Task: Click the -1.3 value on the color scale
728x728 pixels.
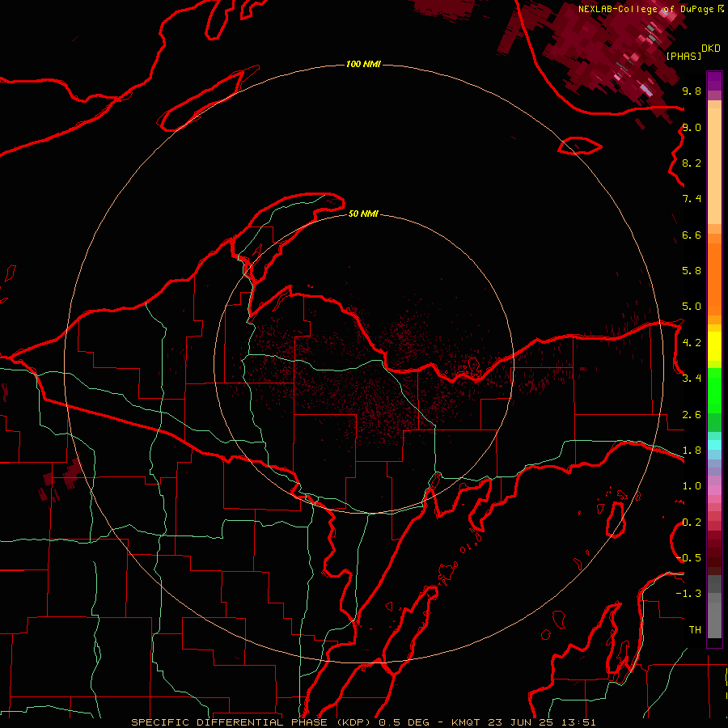Action: [x=689, y=594]
